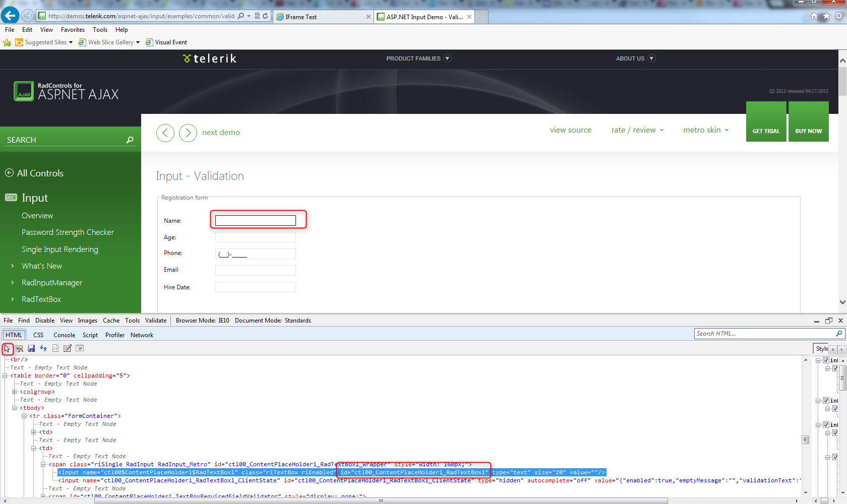The height and width of the screenshot is (504, 847).
Task: Click the compatibility view icon in address bar
Action: coord(257,16)
